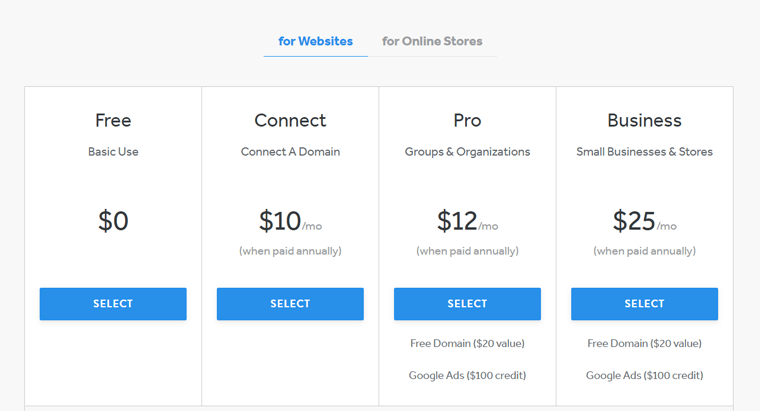Open the for Online Stores tab

pos(432,42)
